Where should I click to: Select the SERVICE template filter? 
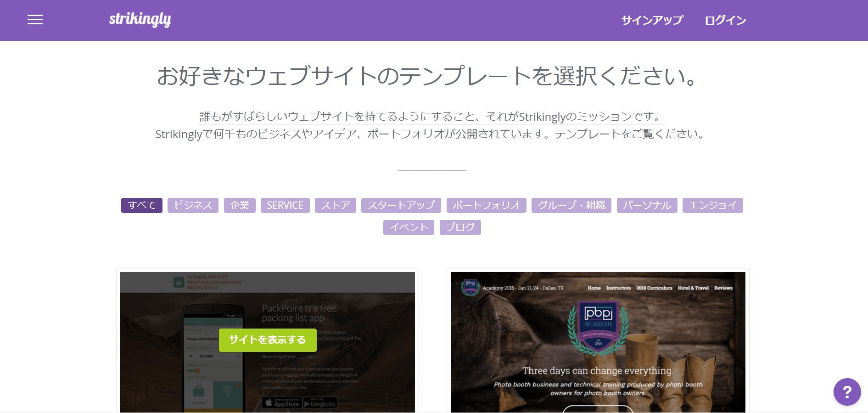[285, 205]
